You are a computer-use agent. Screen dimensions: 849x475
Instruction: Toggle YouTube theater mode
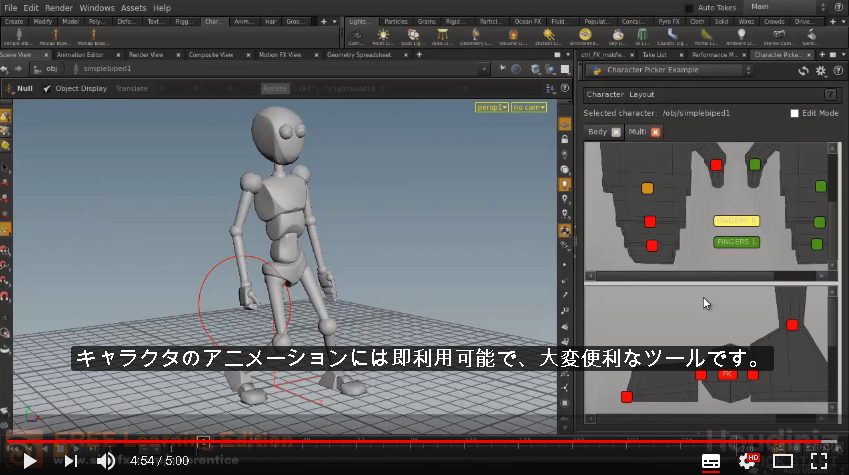pos(782,461)
